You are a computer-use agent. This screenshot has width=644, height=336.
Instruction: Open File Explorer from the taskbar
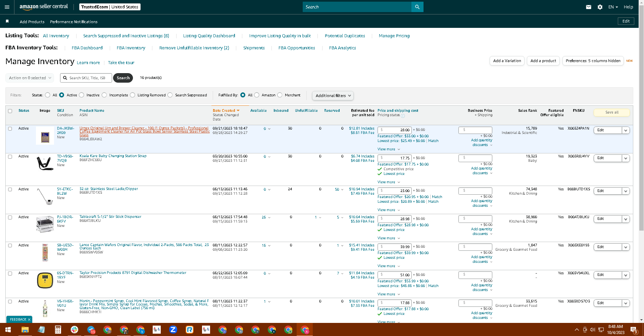coord(25,330)
